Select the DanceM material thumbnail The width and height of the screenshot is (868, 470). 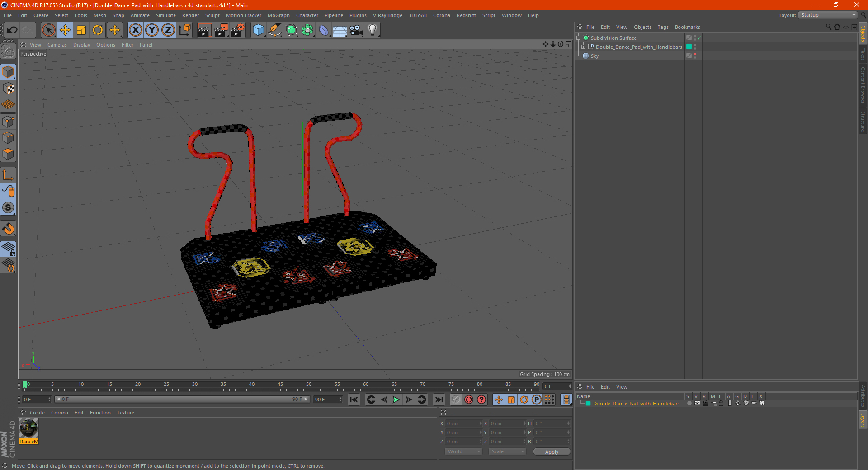click(x=28, y=428)
